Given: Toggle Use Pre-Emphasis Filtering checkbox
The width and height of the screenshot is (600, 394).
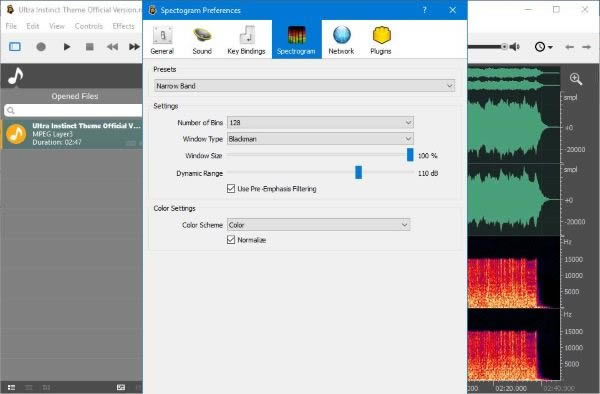Looking at the screenshot, I should tap(231, 189).
